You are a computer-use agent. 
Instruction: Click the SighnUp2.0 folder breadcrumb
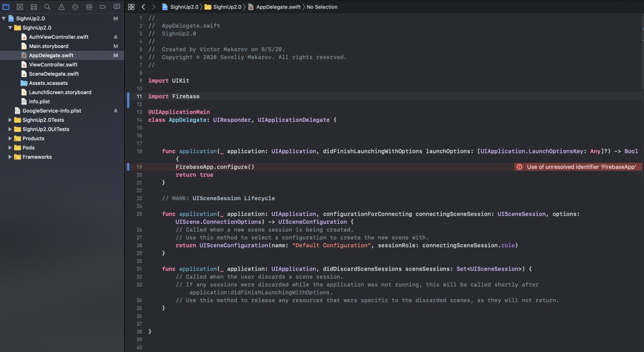click(x=222, y=7)
